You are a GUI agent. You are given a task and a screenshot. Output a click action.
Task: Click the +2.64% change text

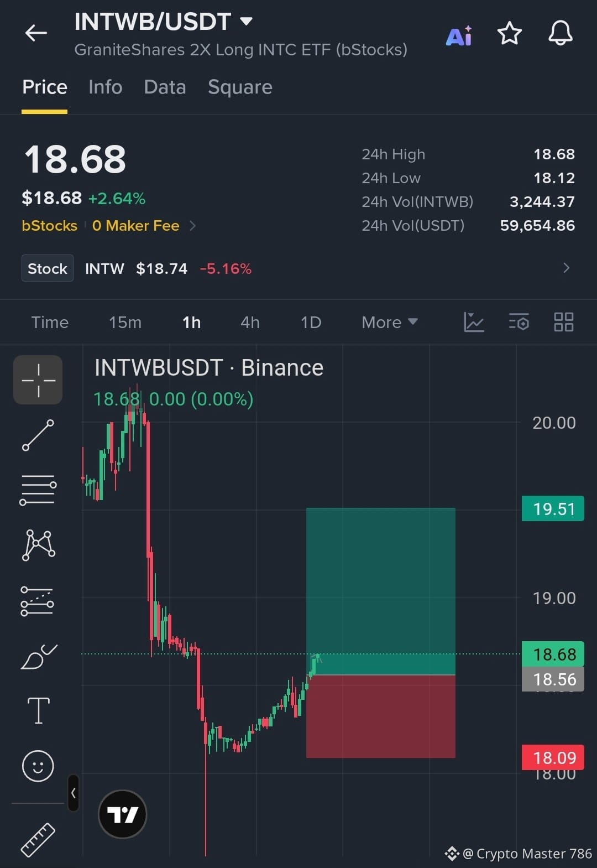point(117,199)
